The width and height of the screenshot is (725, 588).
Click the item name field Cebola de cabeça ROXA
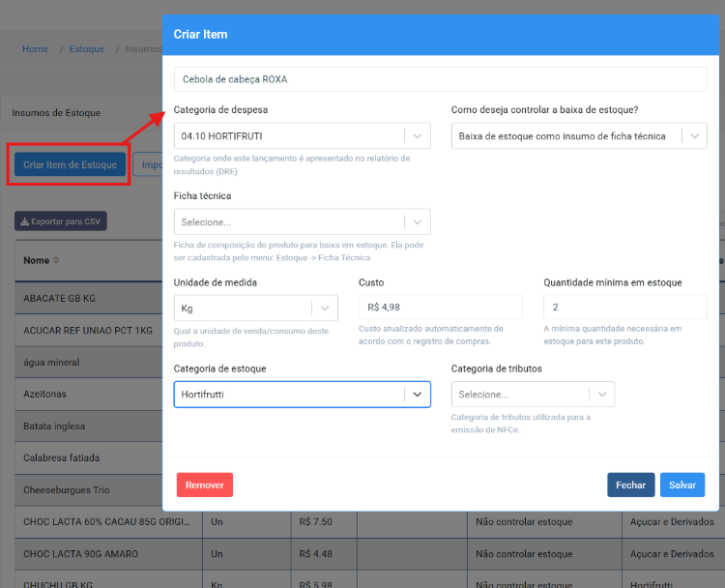click(x=440, y=79)
